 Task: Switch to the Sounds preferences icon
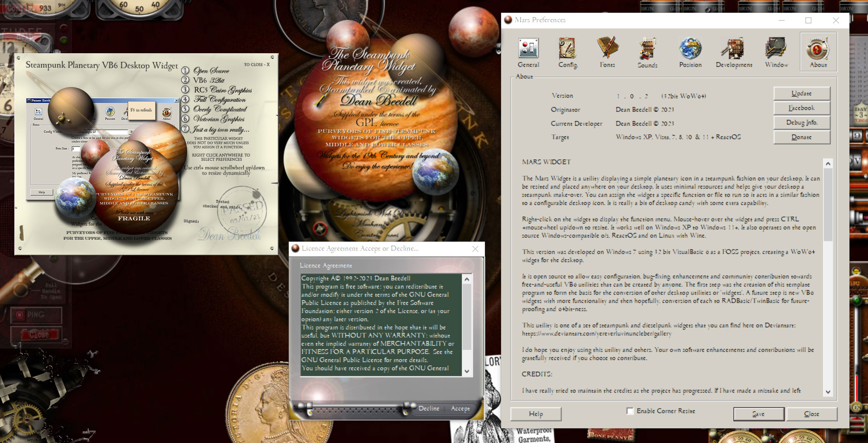coord(647,52)
